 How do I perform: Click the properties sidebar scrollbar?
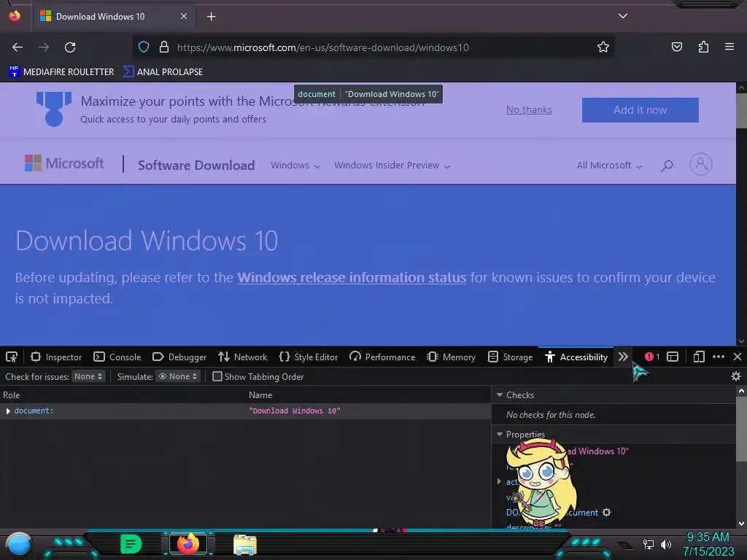[x=741, y=429]
